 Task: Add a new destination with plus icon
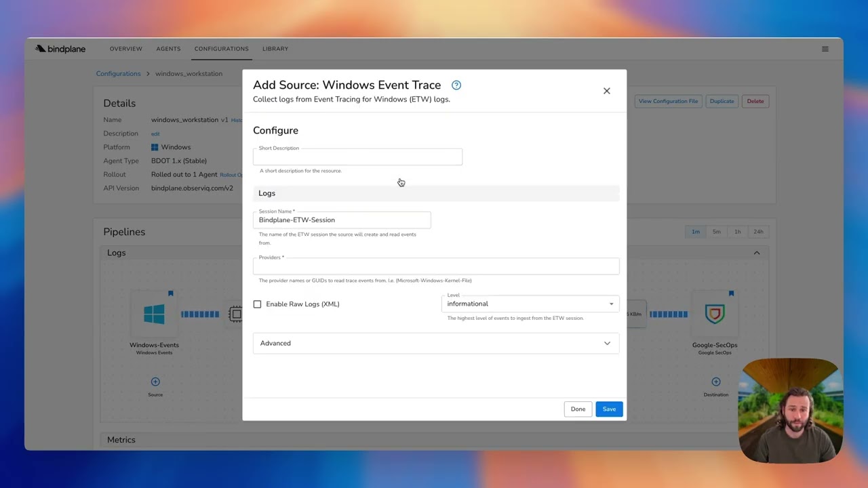click(x=715, y=382)
